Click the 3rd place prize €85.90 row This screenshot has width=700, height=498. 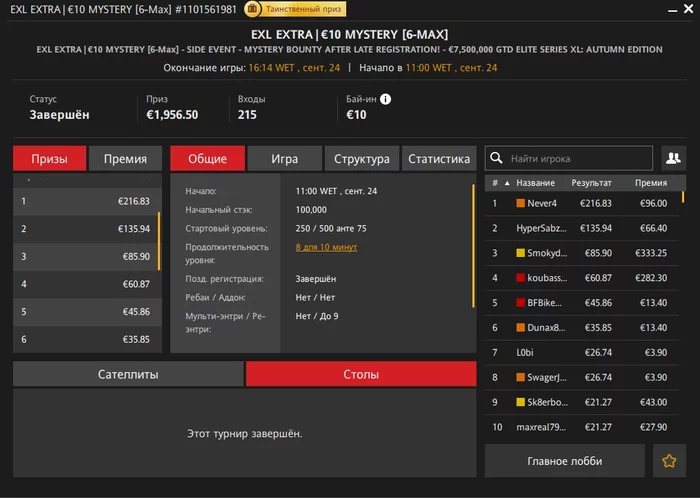(x=88, y=257)
